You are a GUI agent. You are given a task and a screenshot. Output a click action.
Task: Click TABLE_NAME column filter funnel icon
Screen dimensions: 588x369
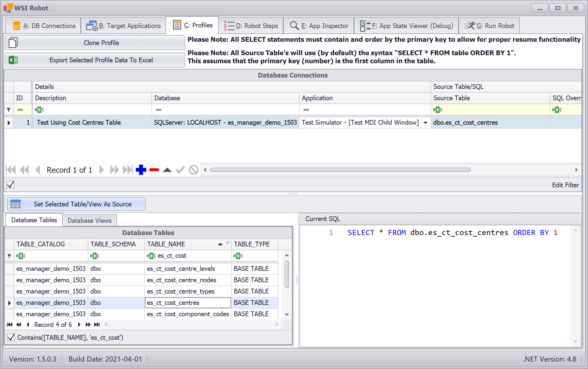[228, 243]
